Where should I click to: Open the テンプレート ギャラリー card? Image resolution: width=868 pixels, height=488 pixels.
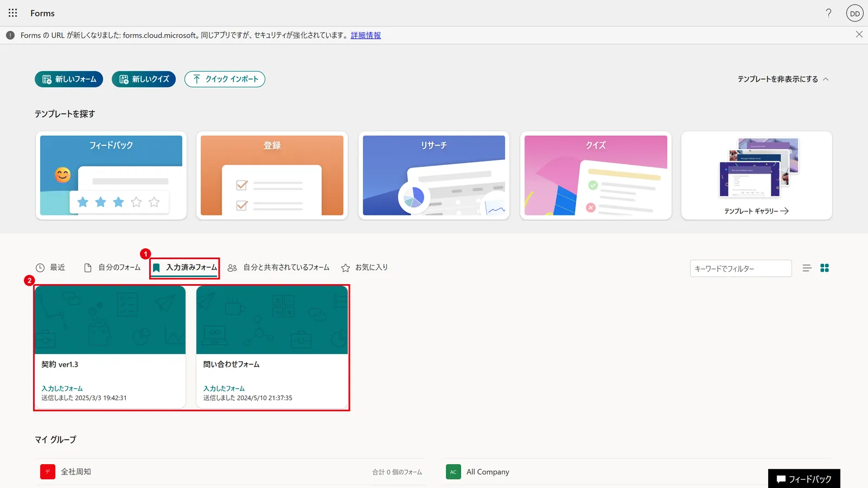click(x=757, y=175)
